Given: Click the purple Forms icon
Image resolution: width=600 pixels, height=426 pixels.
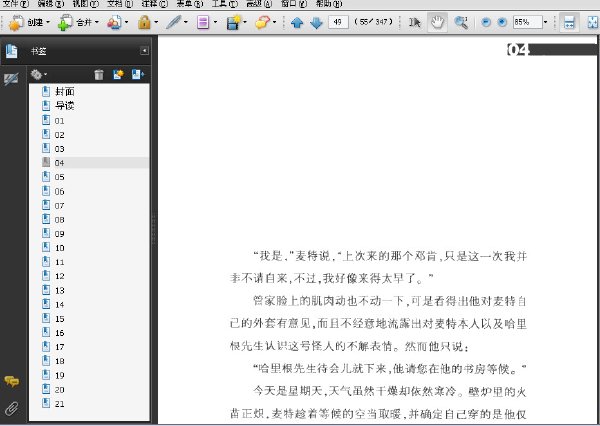Looking at the screenshot, I should coord(203,23).
